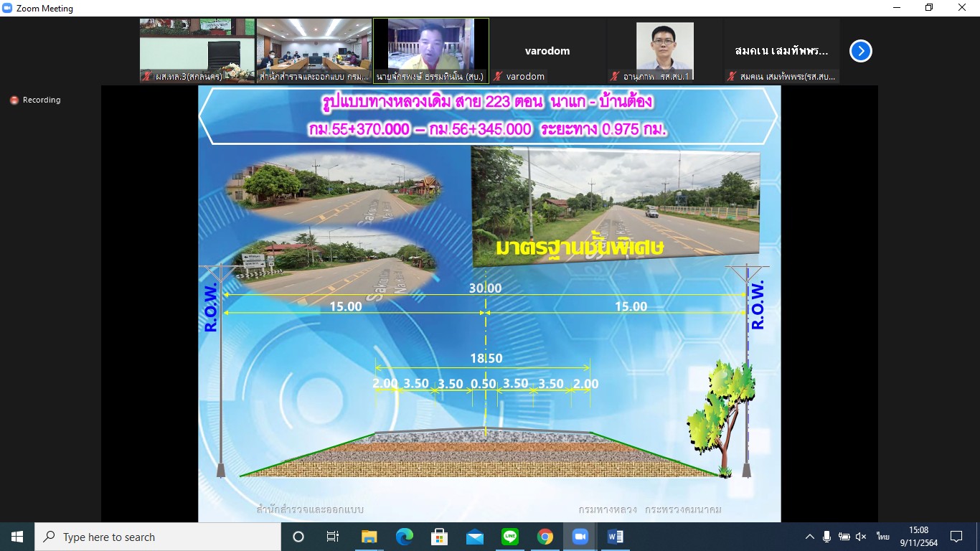Show next participants with the blue arrow
The width and height of the screenshot is (980, 551).
pos(860,51)
